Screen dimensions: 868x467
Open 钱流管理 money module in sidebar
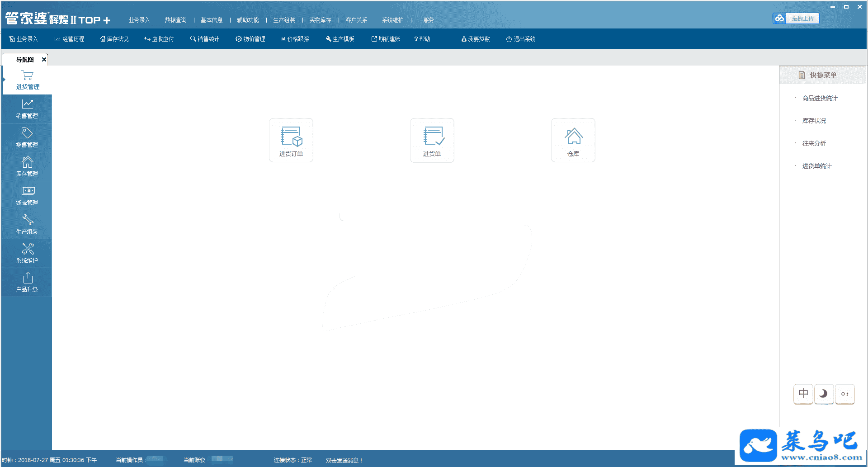[27, 196]
